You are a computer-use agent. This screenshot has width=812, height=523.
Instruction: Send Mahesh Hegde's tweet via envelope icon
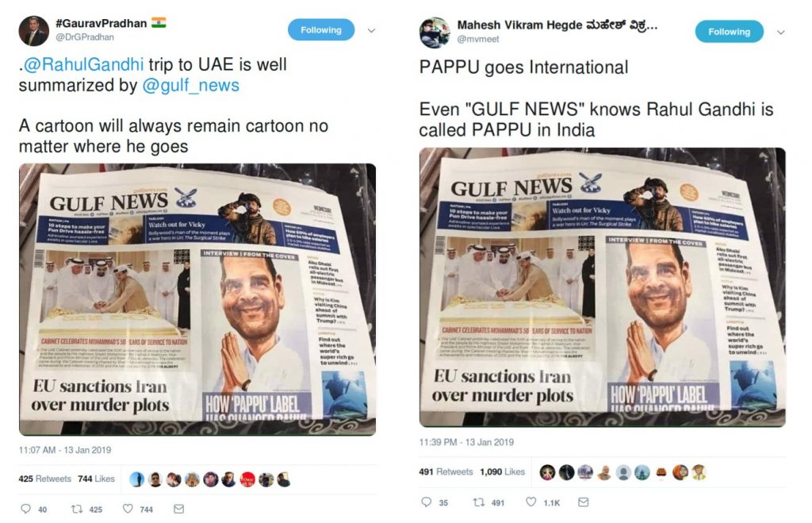click(x=583, y=502)
